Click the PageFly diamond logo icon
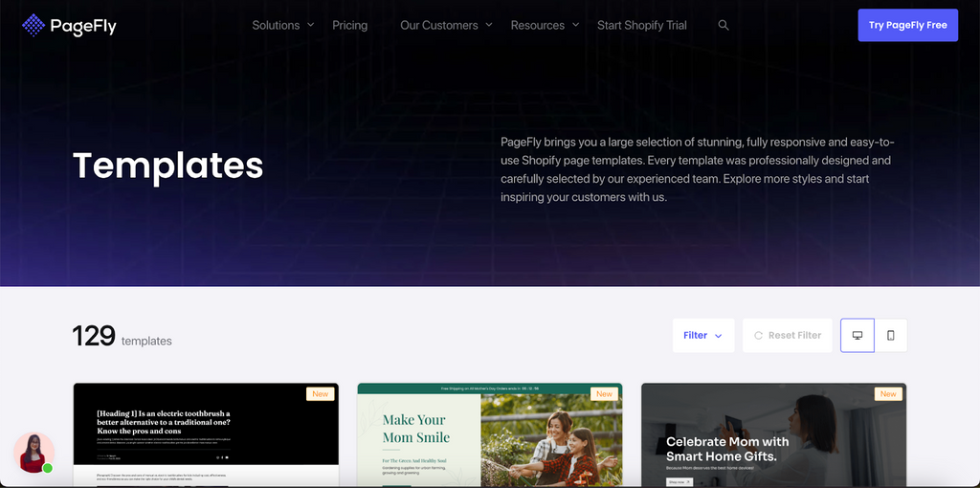Viewport: 980px width, 488px height. tap(33, 26)
